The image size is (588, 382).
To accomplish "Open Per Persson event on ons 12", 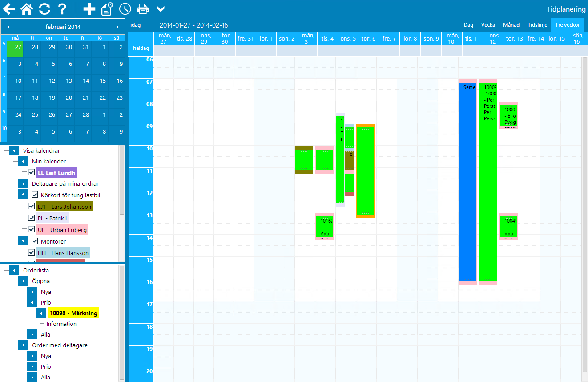I will (x=488, y=182).
